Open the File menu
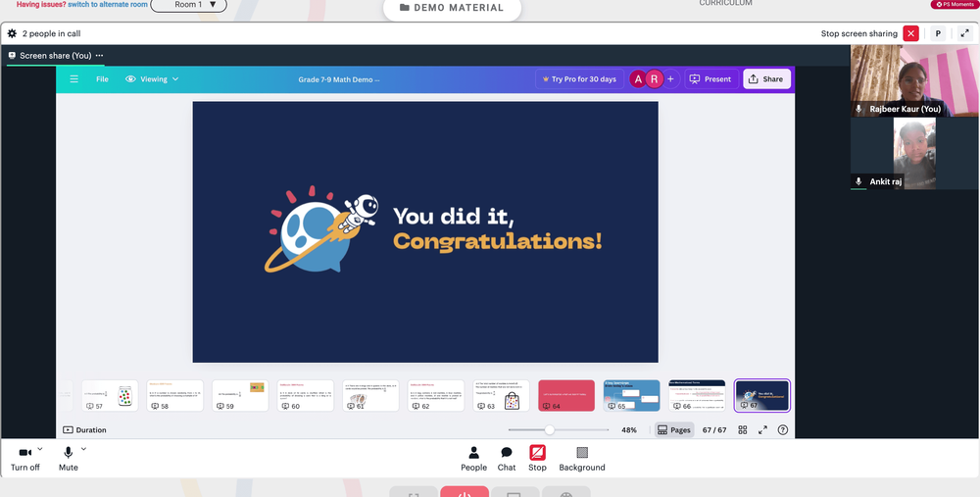The height and width of the screenshot is (497, 980). [x=102, y=79]
